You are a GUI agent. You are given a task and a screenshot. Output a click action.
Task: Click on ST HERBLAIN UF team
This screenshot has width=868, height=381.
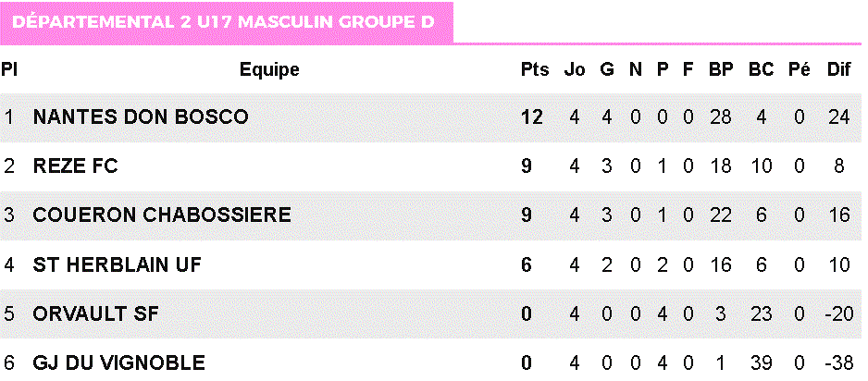click(117, 264)
